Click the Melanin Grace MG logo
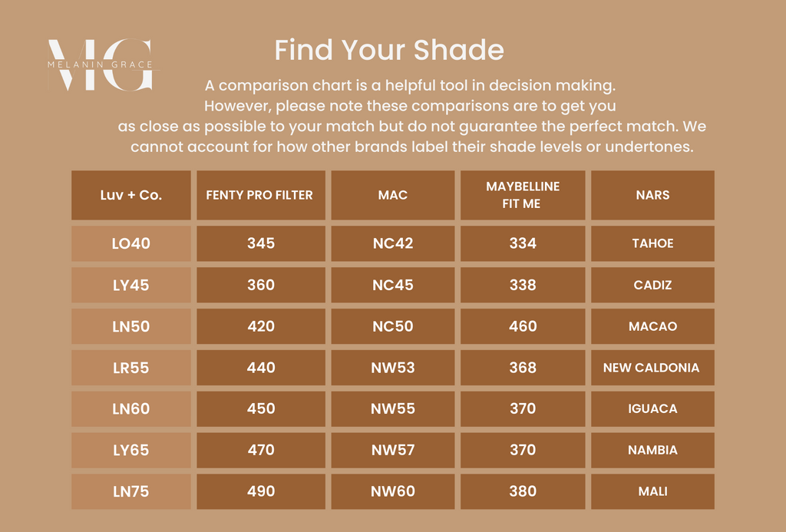Screen dimensions: 786x532 (x=100, y=65)
